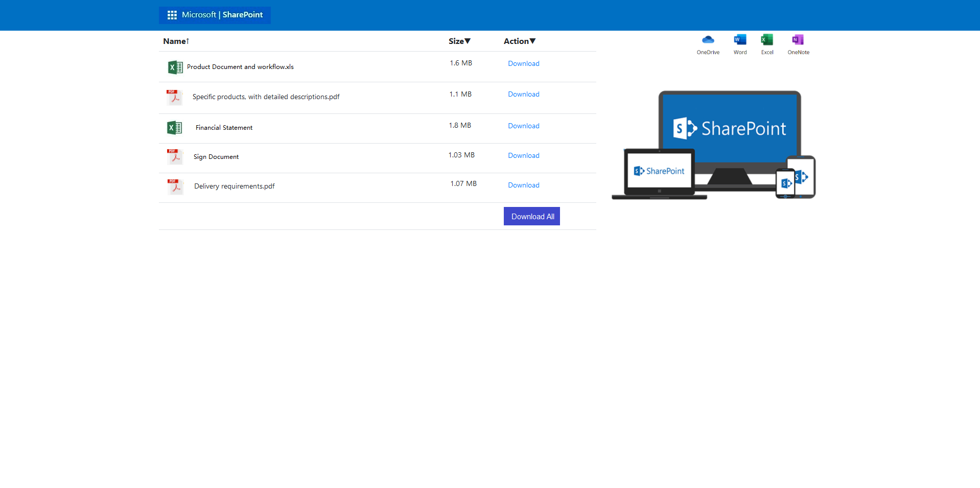Click the 1.1 MB size value
The image size is (980, 488).
460,95
